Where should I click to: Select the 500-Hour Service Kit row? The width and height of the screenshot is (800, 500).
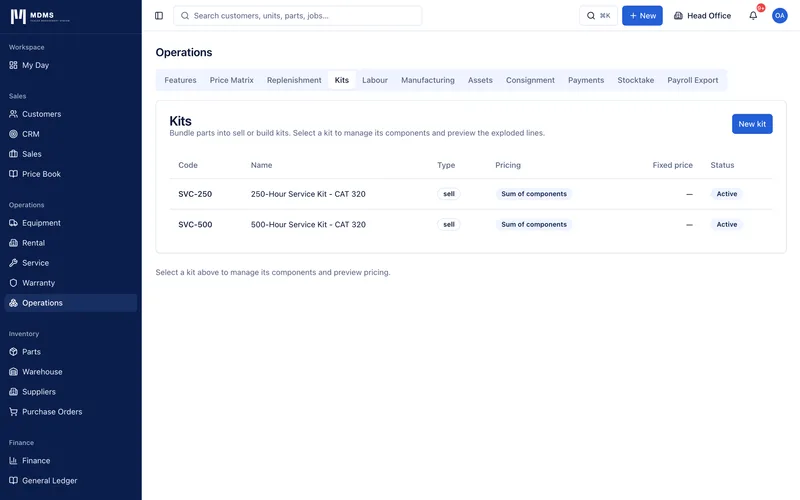(470, 224)
